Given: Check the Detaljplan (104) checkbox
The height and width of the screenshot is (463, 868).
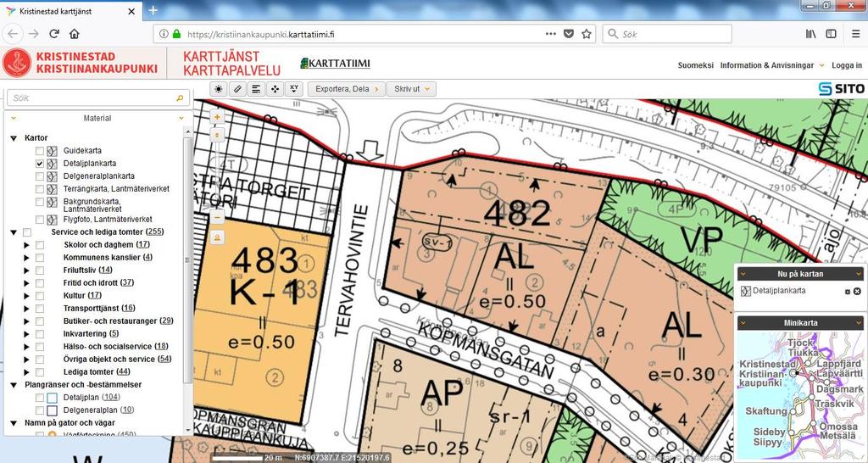Looking at the screenshot, I should click(x=39, y=398).
